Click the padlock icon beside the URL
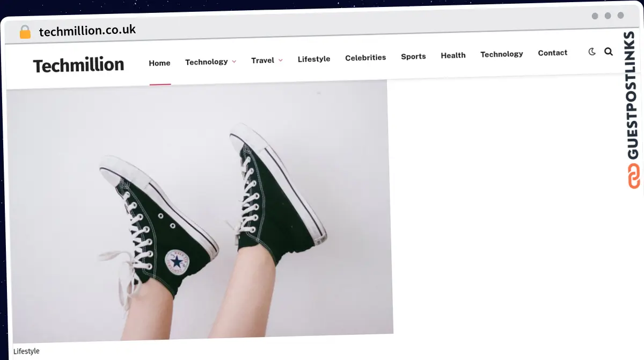This screenshot has width=644, height=360. pos(25,32)
